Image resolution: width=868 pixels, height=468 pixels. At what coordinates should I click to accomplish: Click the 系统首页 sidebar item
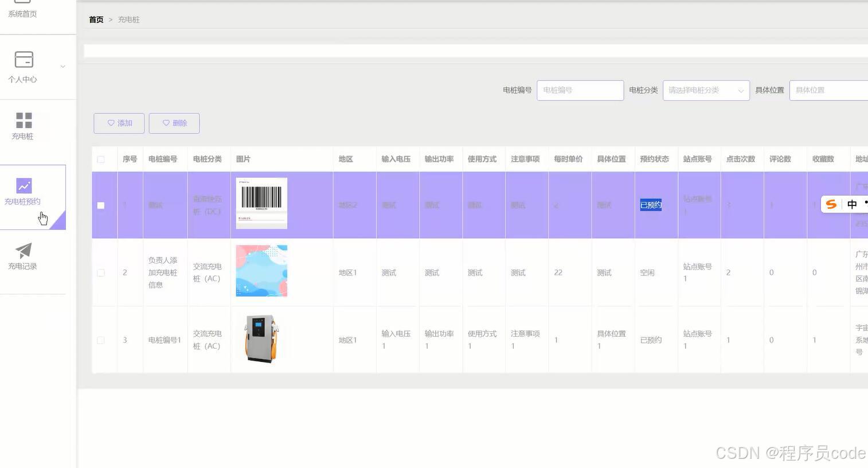(22, 14)
